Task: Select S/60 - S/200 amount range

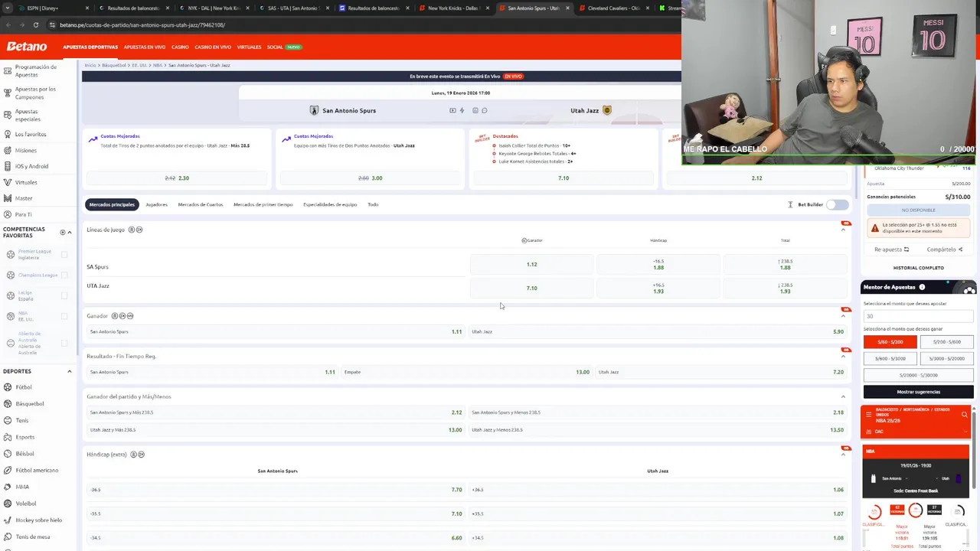Action: click(x=890, y=342)
